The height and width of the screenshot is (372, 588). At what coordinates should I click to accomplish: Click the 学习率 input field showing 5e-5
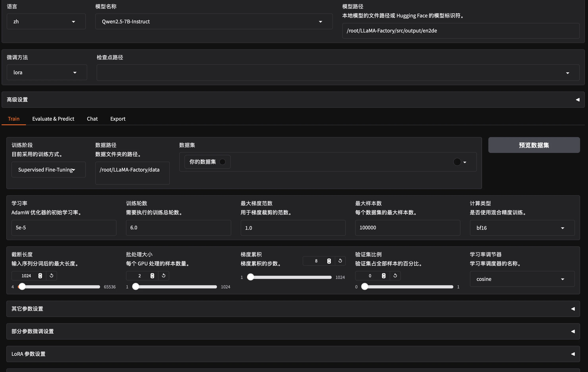pos(64,228)
